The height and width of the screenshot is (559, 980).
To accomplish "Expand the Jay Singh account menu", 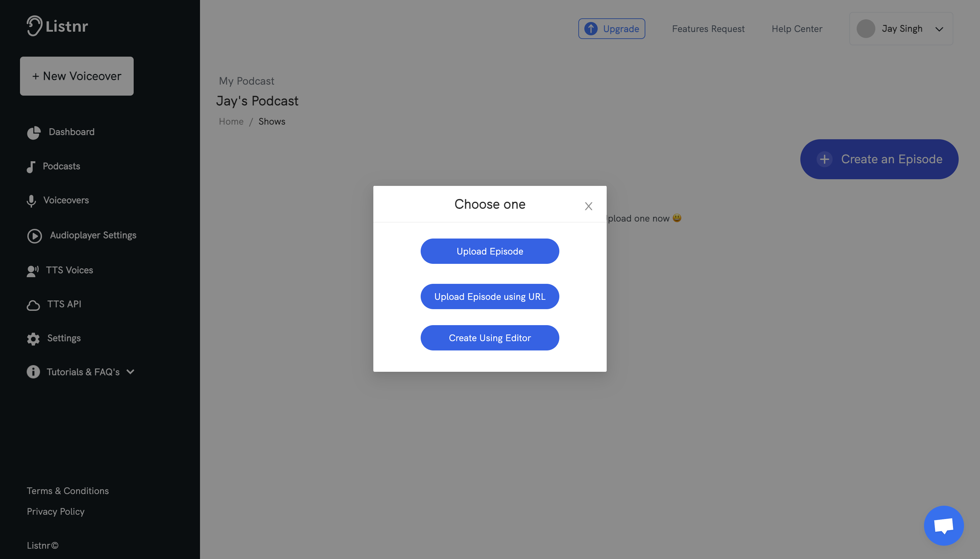I will pos(939,28).
